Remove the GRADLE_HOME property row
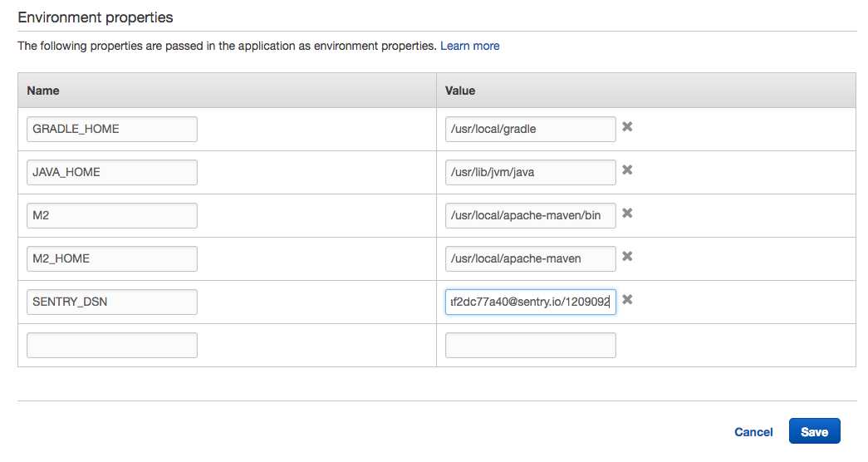 pos(628,127)
